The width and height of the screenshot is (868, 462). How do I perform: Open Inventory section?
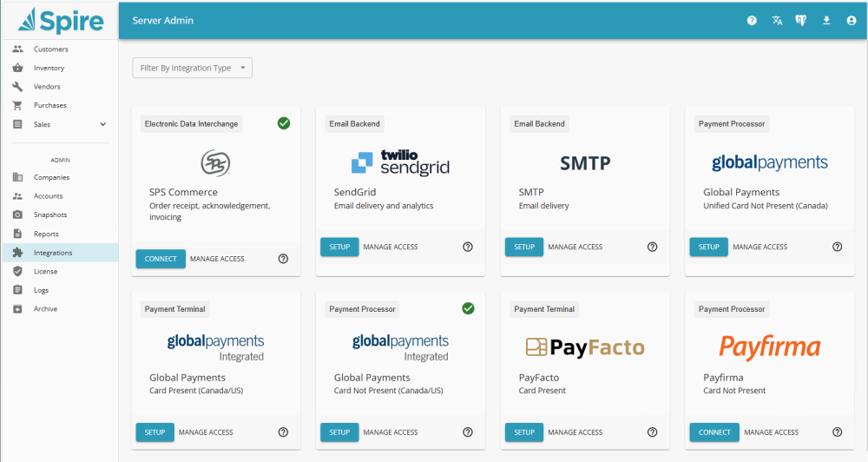[x=49, y=68]
